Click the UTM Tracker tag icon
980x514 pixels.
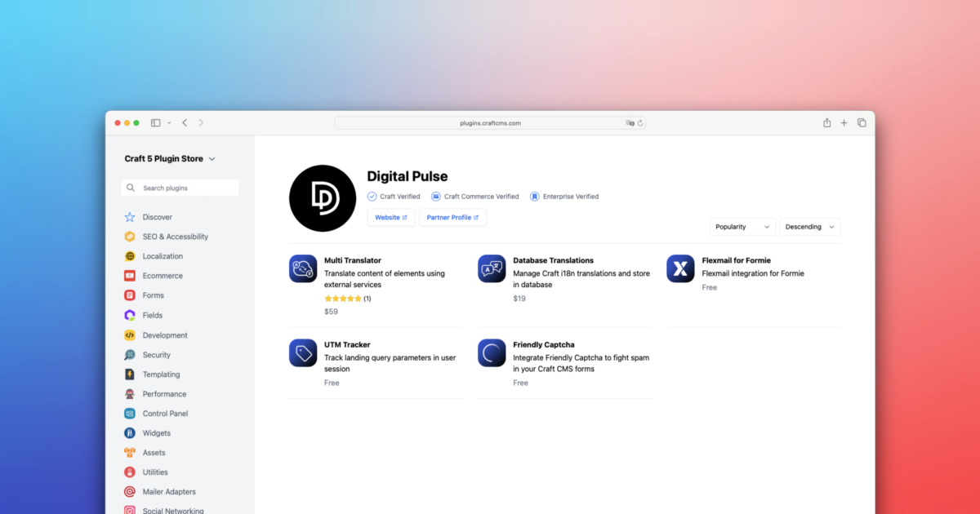click(303, 352)
